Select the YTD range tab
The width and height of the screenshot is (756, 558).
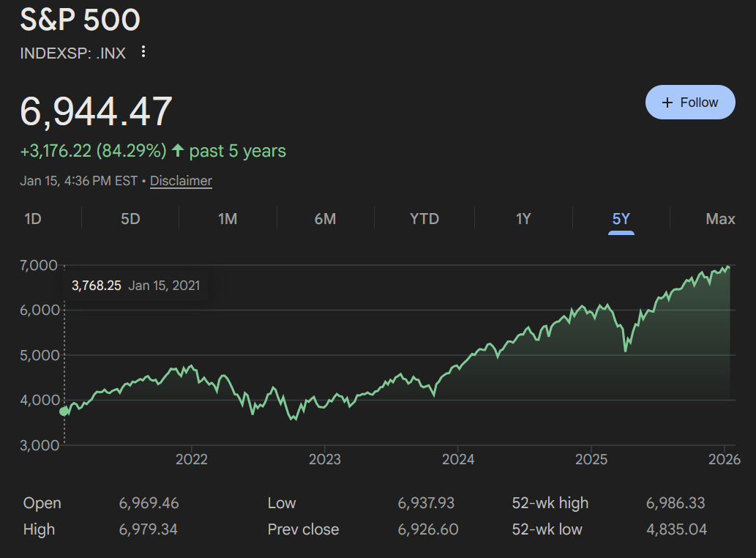coord(424,219)
